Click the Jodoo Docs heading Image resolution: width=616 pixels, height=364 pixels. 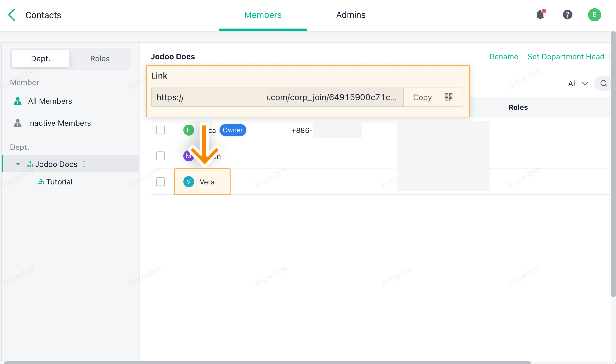point(173,57)
